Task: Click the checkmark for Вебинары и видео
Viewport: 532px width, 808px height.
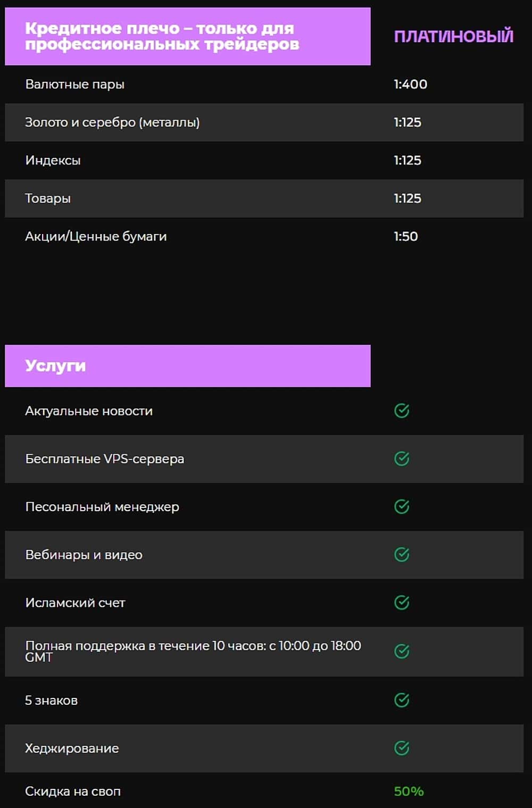Action: pyautogui.click(x=402, y=554)
